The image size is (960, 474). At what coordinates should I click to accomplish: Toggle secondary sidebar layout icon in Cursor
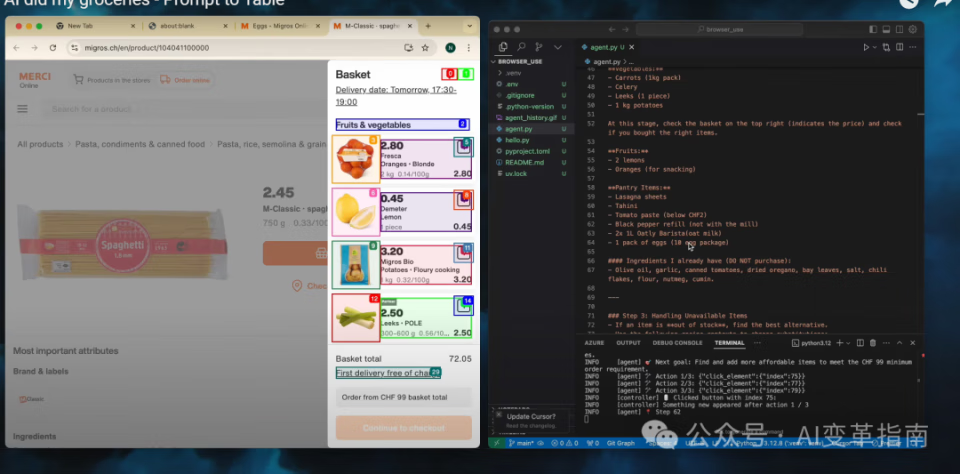tap(899, 29)
